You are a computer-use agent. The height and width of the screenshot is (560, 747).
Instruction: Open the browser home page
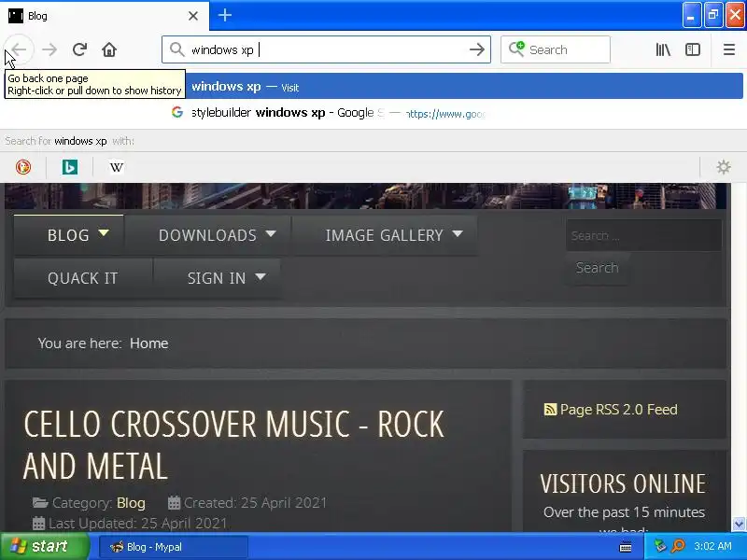tap(109, 49)
